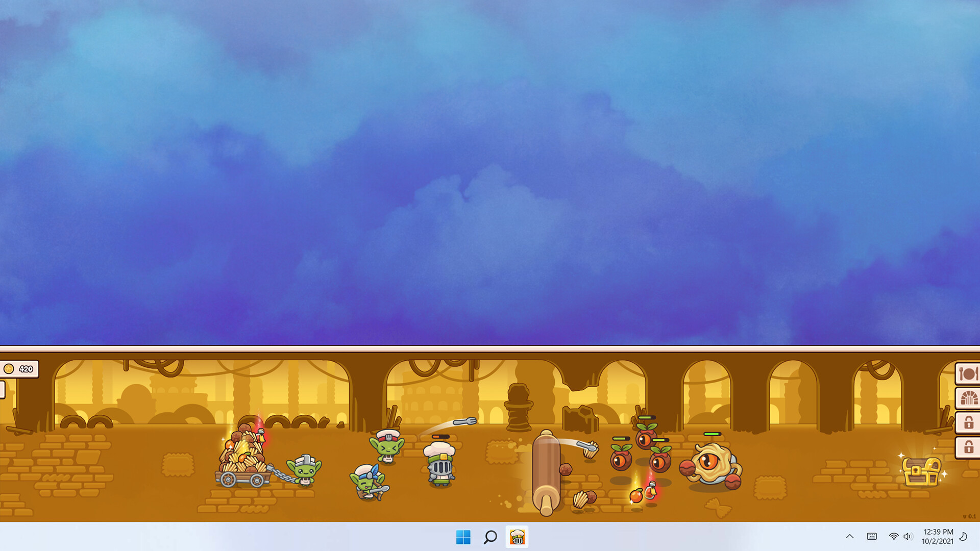Screen dimensions: 980x551
Task: Open the Windows Start menu
Action: (x=463, y=537)
